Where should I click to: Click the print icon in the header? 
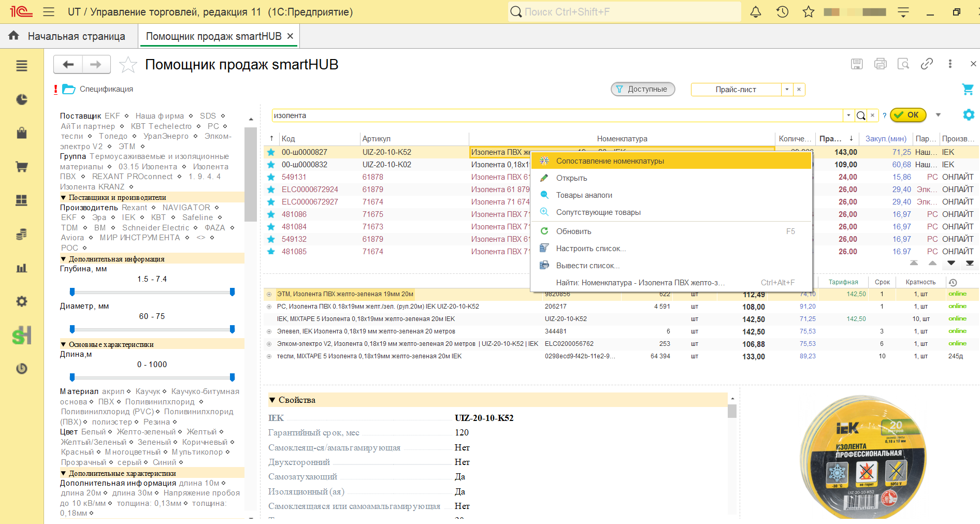click(x=880, y=64)
